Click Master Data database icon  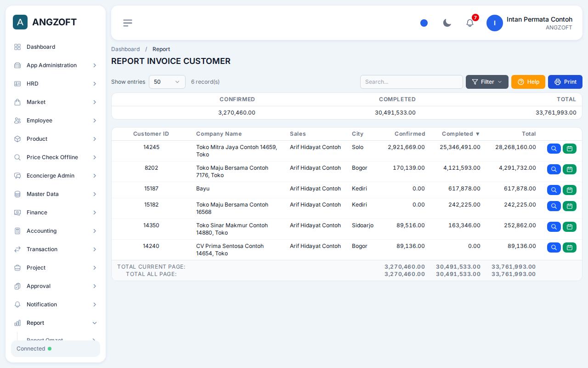tap(17, 194)
